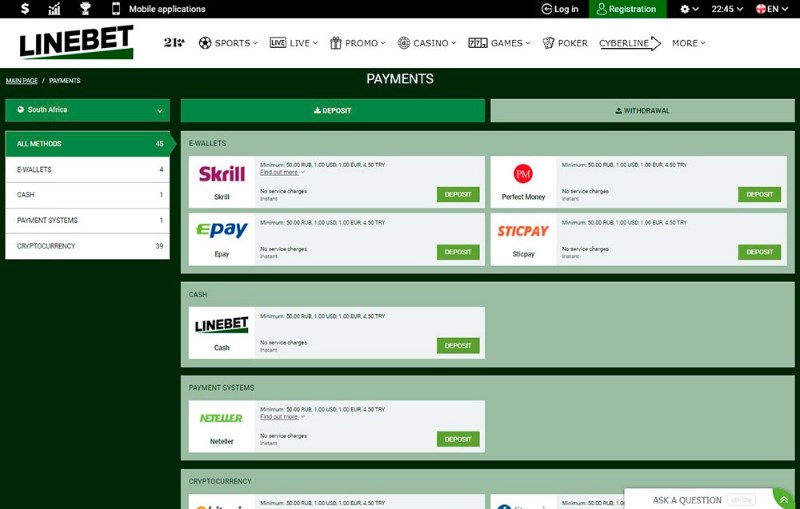Select Cryptocurrency filter
Screen dimensions: 800x509
(87, 246)
